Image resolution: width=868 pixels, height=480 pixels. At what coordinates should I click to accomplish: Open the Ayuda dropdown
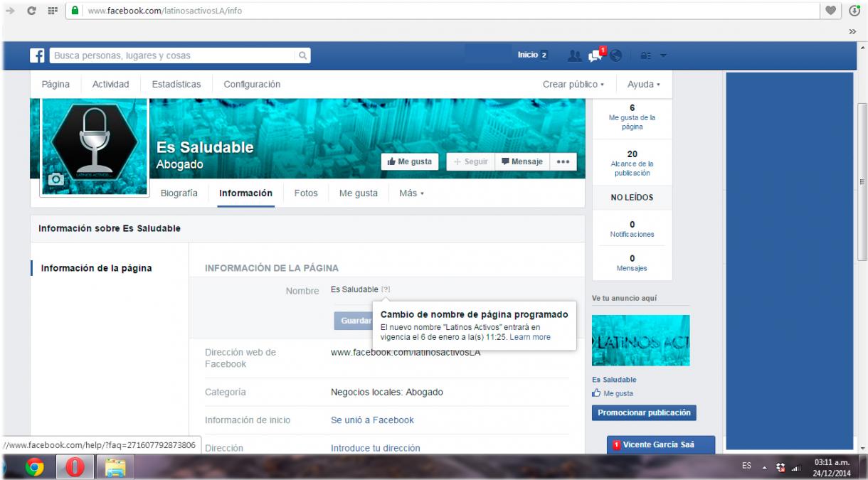click(x=643, y=84)
